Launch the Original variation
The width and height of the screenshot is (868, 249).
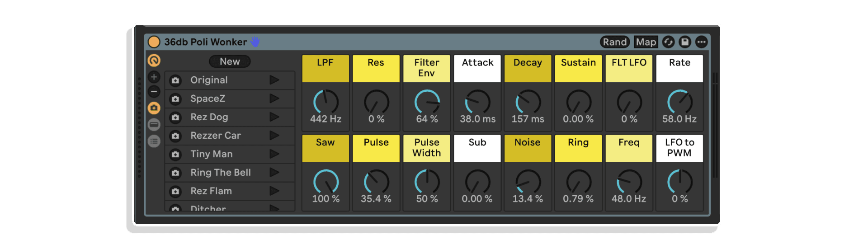pos(274,80)
